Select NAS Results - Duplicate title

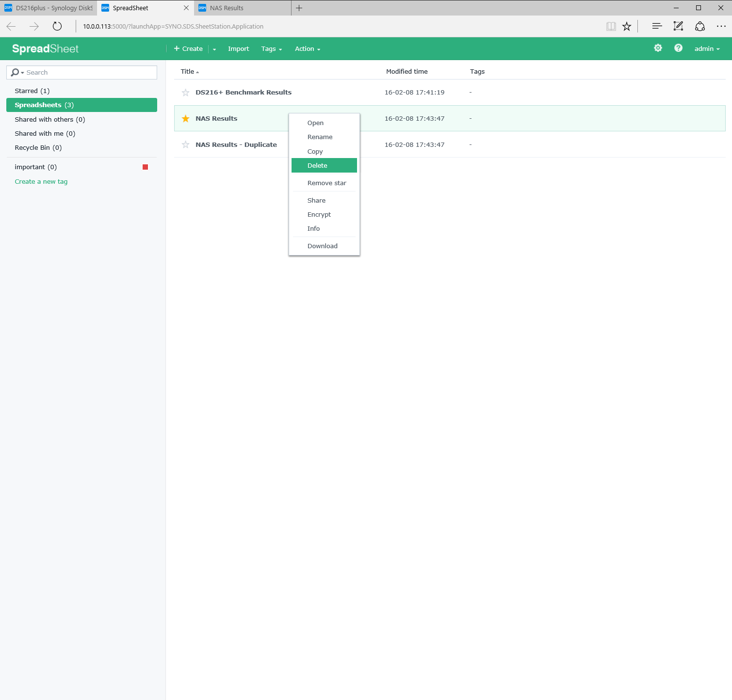[x=236, y=145]
